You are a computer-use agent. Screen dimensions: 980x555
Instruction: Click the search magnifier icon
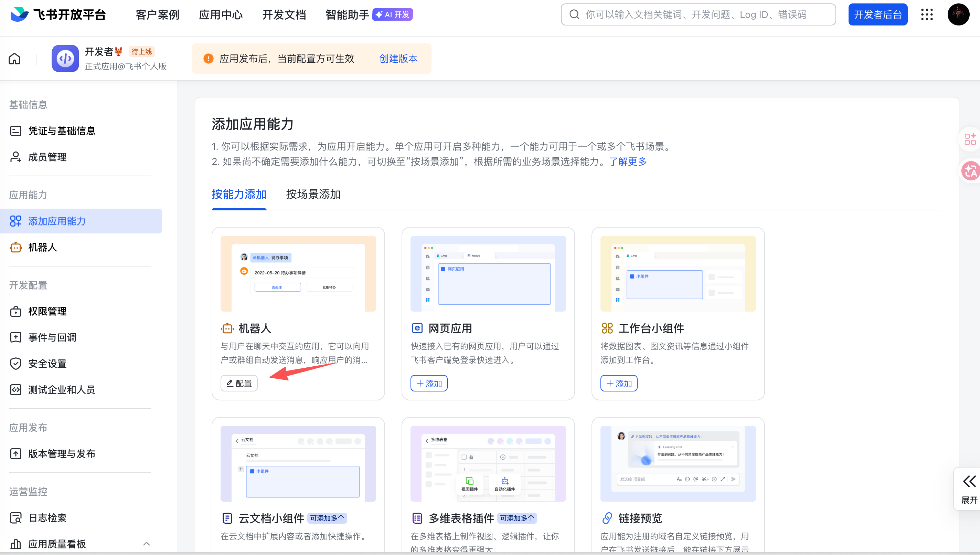[574, 14]
